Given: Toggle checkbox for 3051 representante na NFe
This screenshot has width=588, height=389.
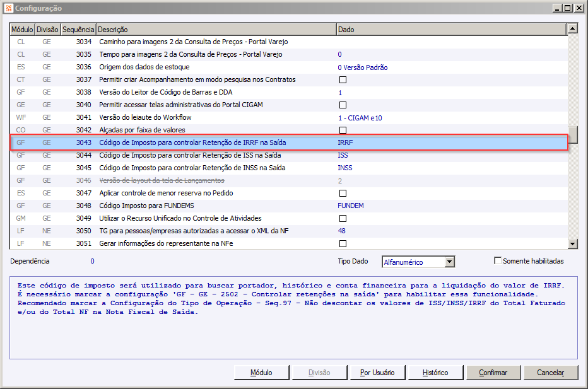Looking at the screenshot, I should [343, 243].
